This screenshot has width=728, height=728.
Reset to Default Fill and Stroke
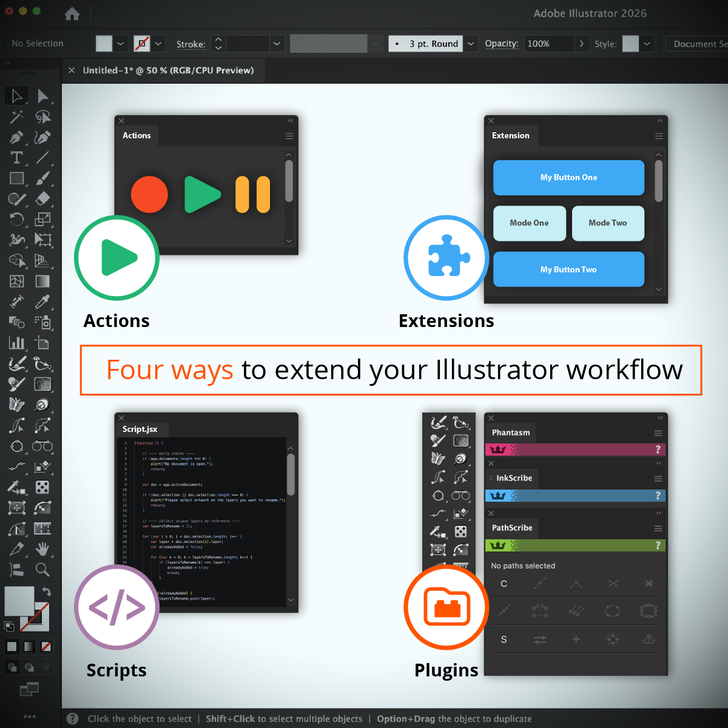click(9, 626)
